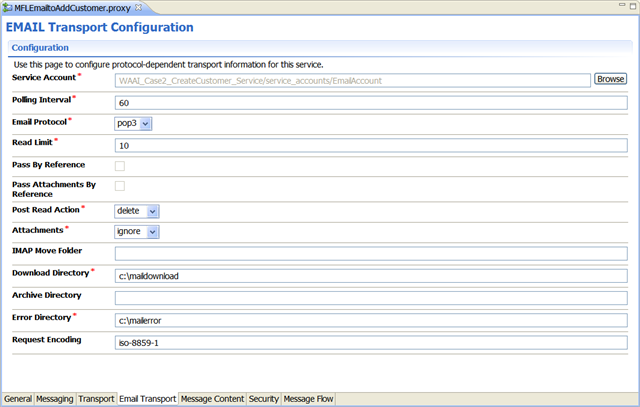
Task: Click into the Archive Directory field
Action: click(370, 297)
